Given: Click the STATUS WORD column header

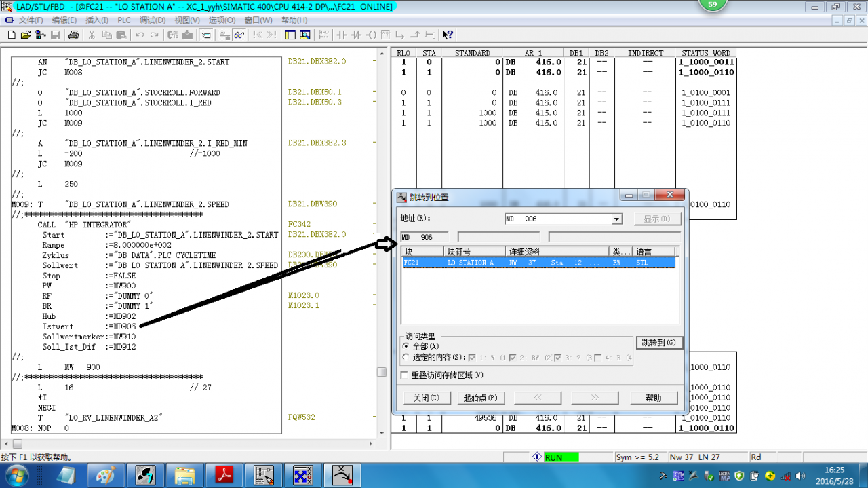Looking at the screenshot, I should point(705,53).
